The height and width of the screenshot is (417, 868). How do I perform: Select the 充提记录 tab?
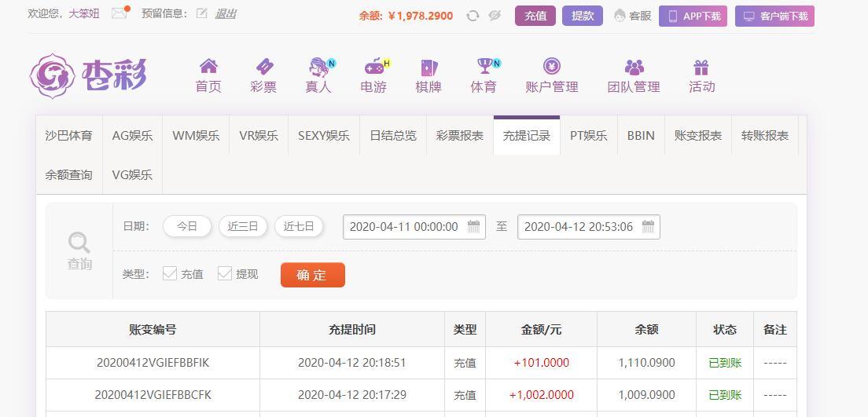click(527, 136)
